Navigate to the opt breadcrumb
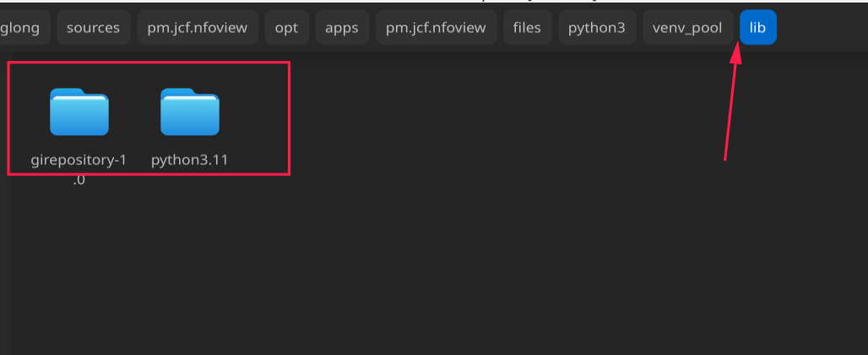 tap(287, 27)
